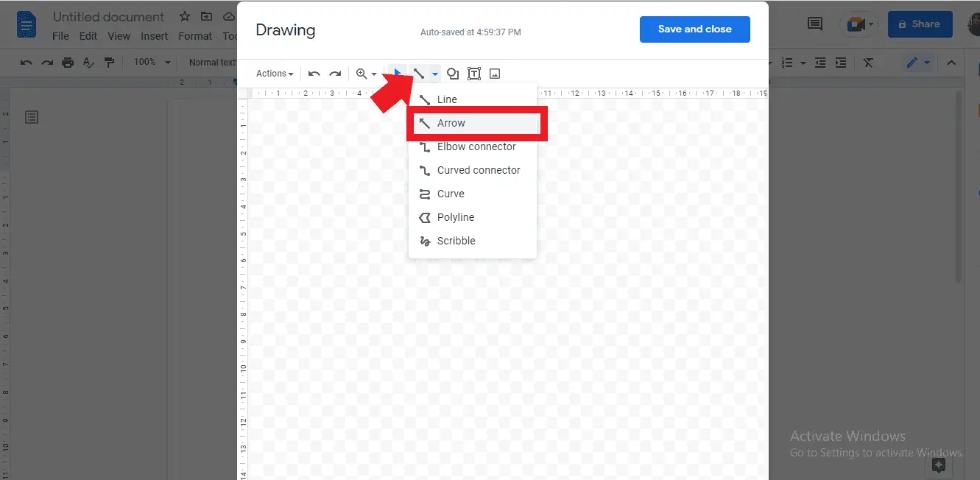Click the Undo icon in the drawing toolbar
Image resolution: width=980 pixels, height=480 pixels.
pos(314,73)
